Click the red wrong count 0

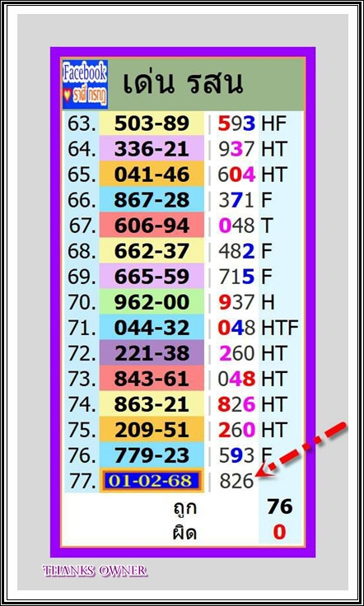[x=279, y=533]
